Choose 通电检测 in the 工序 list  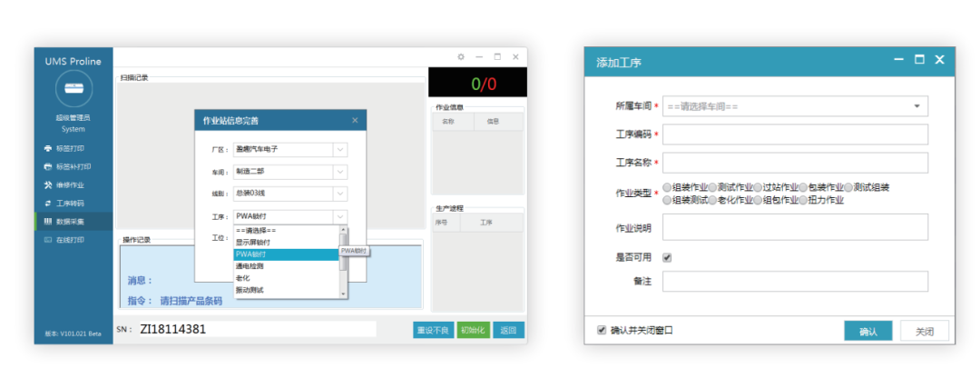(x=286, y=266)
